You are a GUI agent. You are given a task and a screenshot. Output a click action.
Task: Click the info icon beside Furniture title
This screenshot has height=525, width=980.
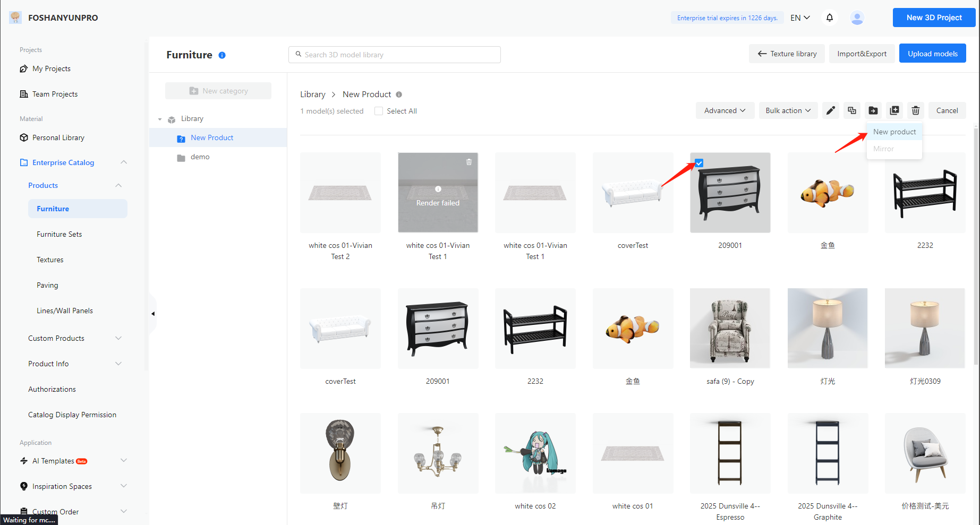(222, 55)
